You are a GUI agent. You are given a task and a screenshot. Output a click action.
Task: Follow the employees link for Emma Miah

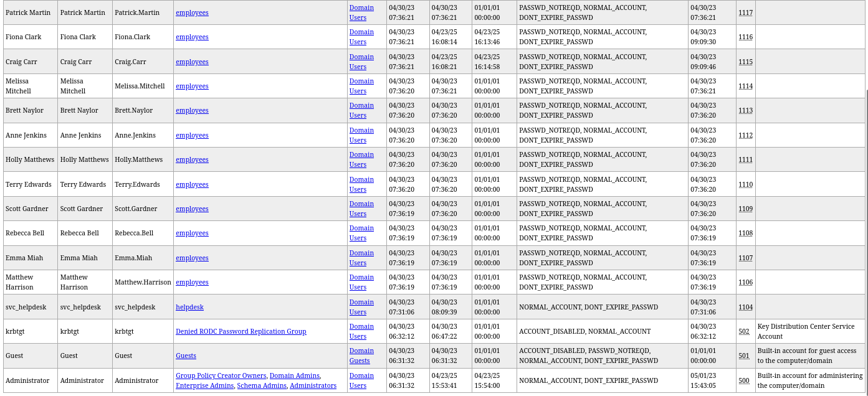192,258
